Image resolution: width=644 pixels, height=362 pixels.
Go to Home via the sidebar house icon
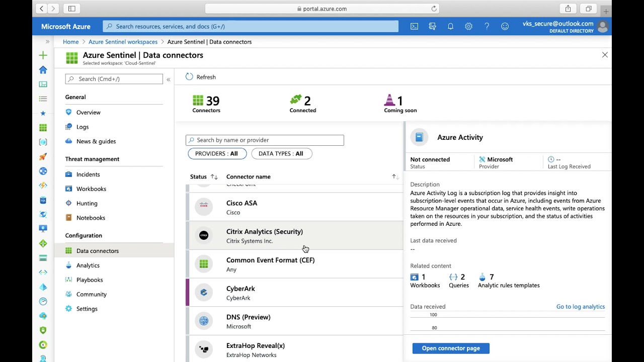[x=43, y=70]
